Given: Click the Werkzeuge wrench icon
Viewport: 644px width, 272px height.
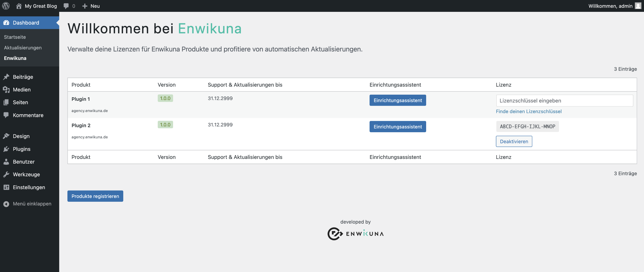Looking at the screenshot, I should pos(6,175).
